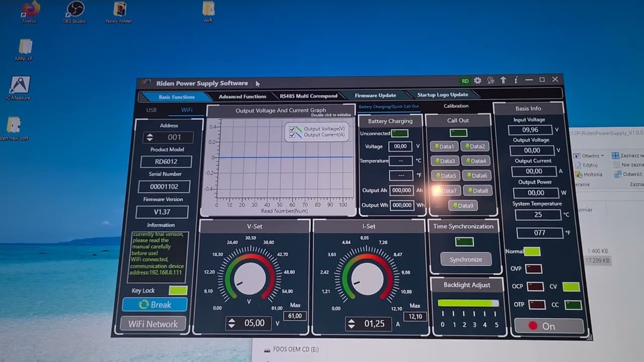Click the V-Set Max field 61,00

[295, 316]
